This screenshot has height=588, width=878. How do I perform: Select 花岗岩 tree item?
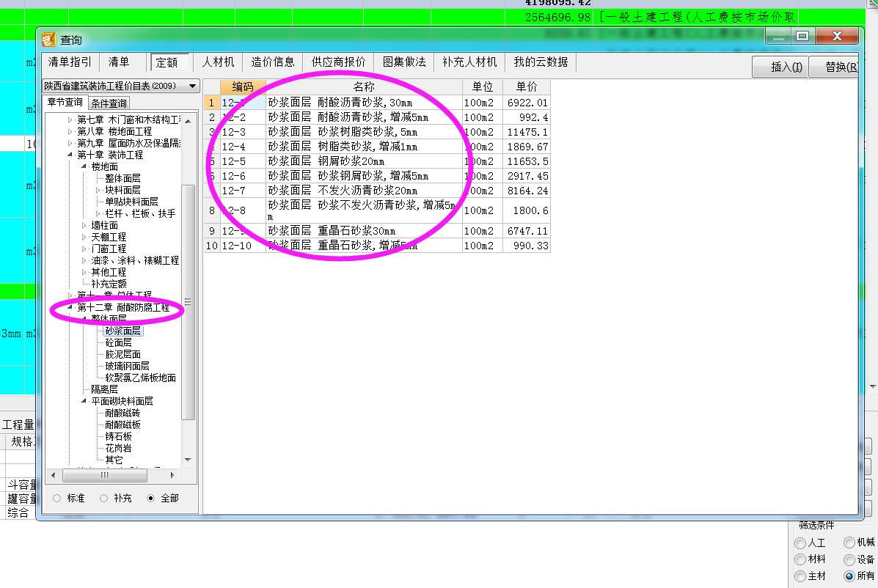point(118,448)
